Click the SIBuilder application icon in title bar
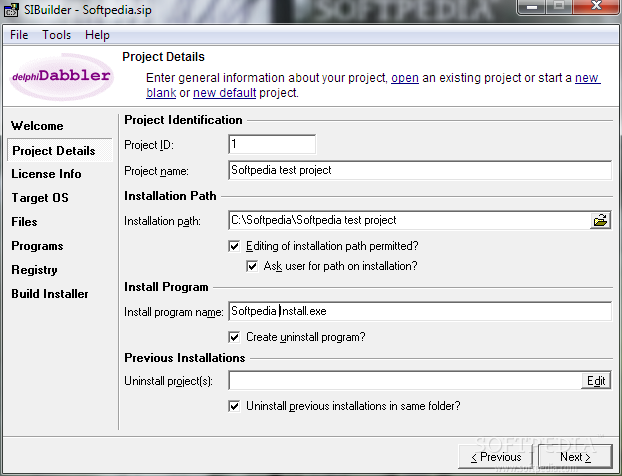The image size is (622, 476). click(x=11, y=10)
